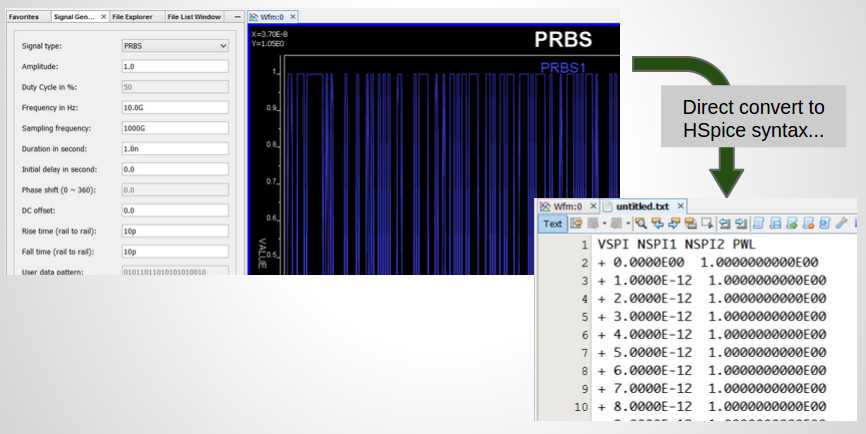Click the Frequency in Hz field
Viewport: 866px width, 434px height.
coord(175,107)
